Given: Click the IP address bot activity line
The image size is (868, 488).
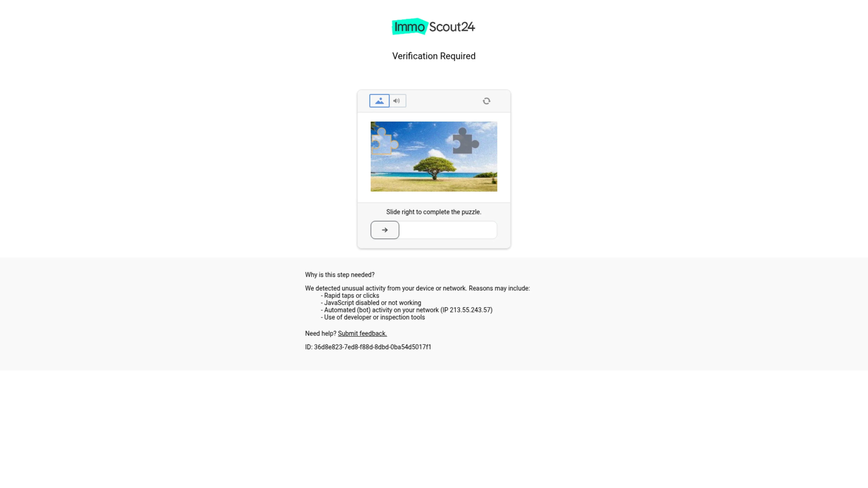Looking at the screenshot, I should 407,310.
